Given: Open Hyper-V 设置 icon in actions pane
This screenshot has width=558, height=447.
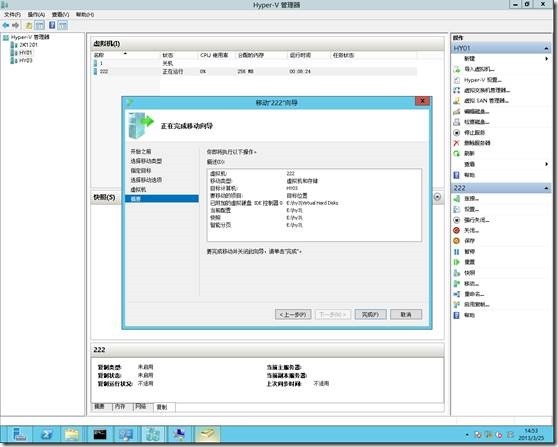Looking at the screenshot, I should pos(457,80).
